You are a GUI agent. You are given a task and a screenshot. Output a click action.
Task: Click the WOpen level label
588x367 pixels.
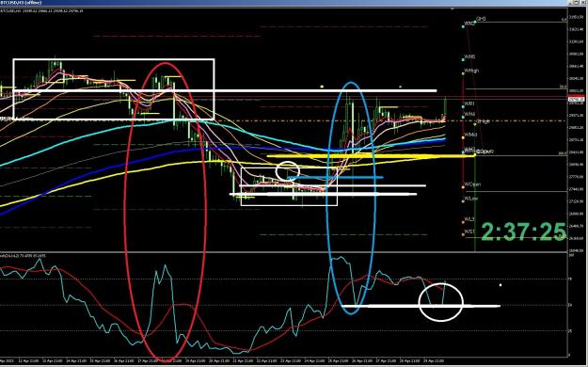coord(472,184)
